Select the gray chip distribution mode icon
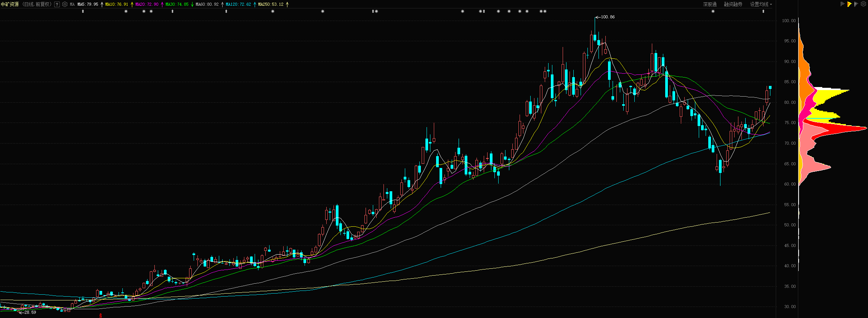The width and height of the screenshot is (868, 318). (x=856, y=4)
